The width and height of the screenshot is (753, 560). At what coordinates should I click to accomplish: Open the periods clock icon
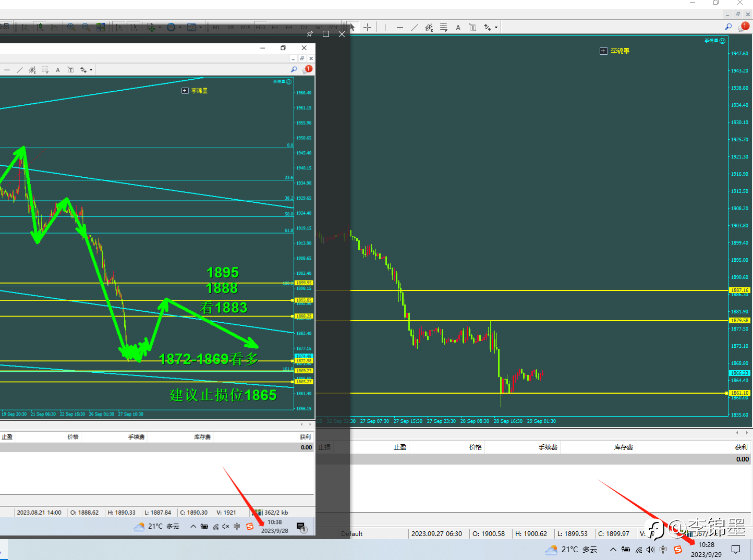pyautogui.click(x=171, y=27)
